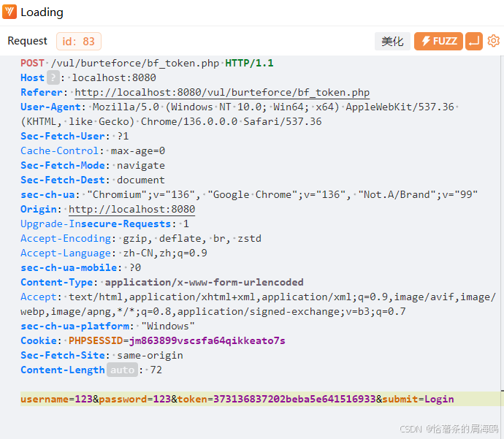Click the HTTP/1.1 protocol text

pos(249,63)
